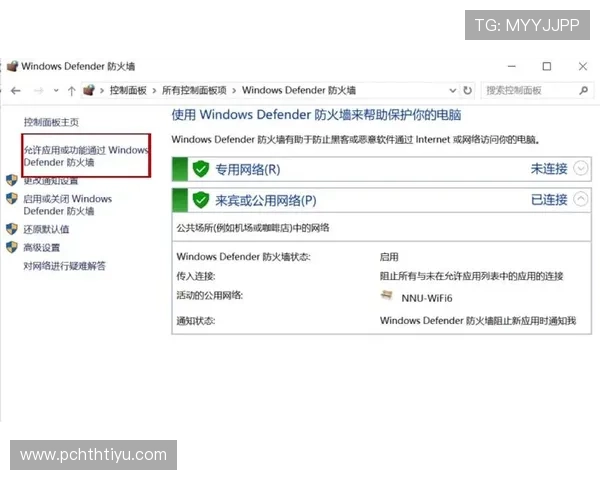The width and height of the screenshot is (600, 480).
Task: Open the recent locations dropdown arrow
Action: pyautogui.click(x=56, y=91)
